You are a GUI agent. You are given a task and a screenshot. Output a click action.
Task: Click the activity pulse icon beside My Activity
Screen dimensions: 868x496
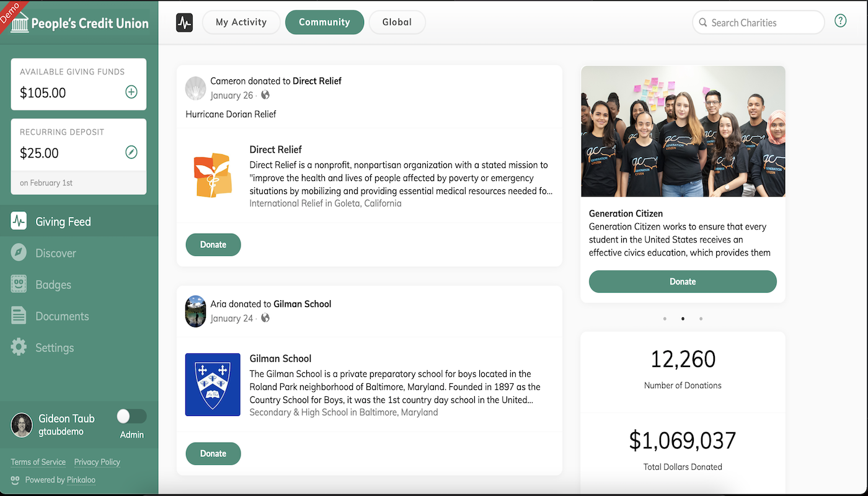(x=185, y=23)
